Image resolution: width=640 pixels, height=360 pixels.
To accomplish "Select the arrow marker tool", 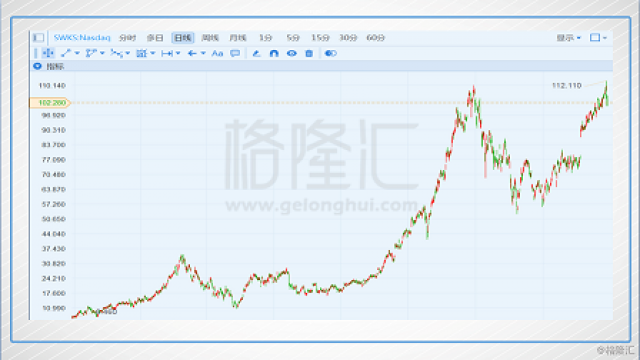I will pos(192,53).
